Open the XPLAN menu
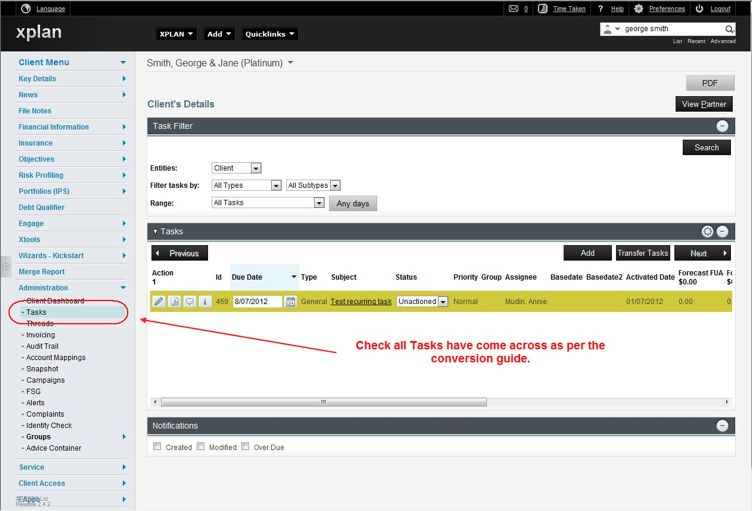 click(x=176, y=34)
